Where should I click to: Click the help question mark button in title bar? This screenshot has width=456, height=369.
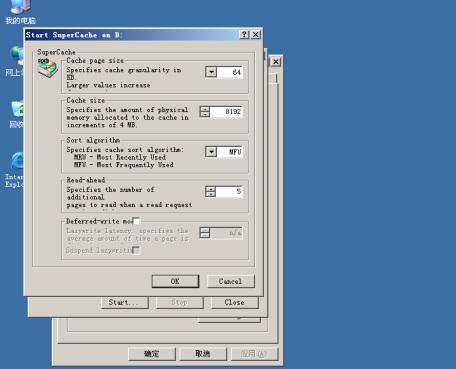click(244, 34)
